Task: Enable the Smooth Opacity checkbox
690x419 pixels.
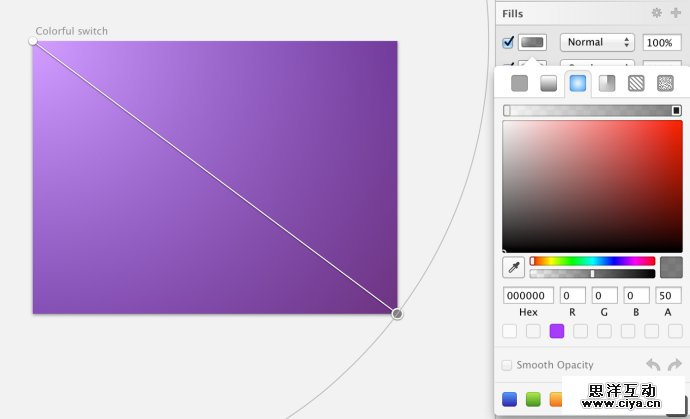Action: pyautogui.click(x=507, y=365)
